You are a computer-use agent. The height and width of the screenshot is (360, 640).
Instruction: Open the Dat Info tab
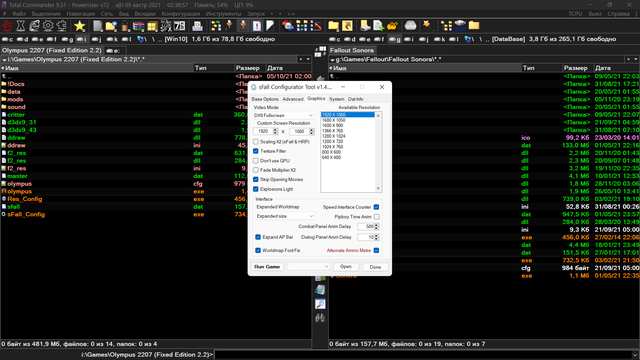tap(356, 99)
